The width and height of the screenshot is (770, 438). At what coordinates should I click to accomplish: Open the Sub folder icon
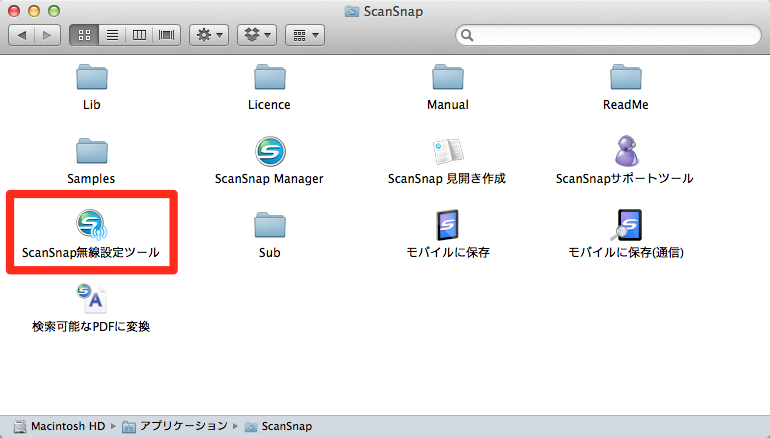[x=270, y=225]
